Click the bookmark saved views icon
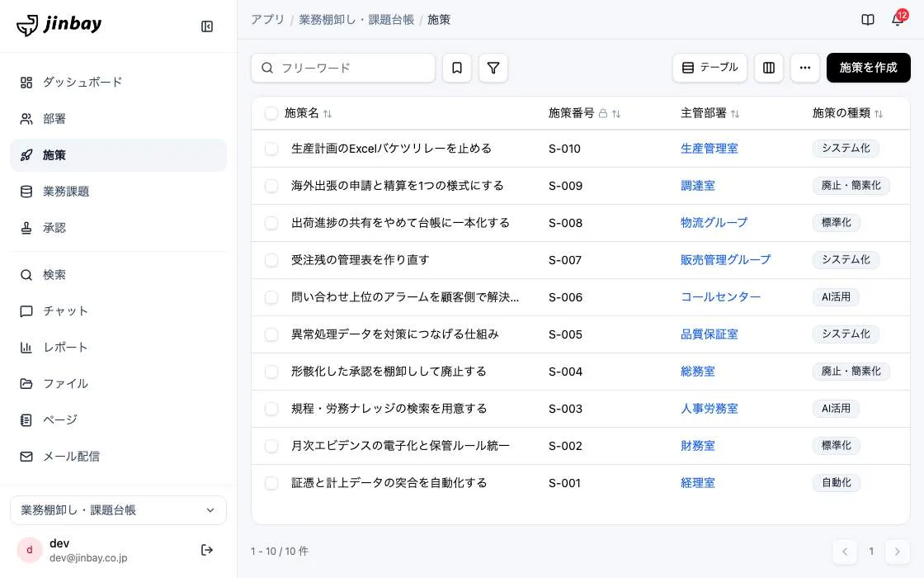Viewport: 924px width, 578px height. [x=457, y=68]
